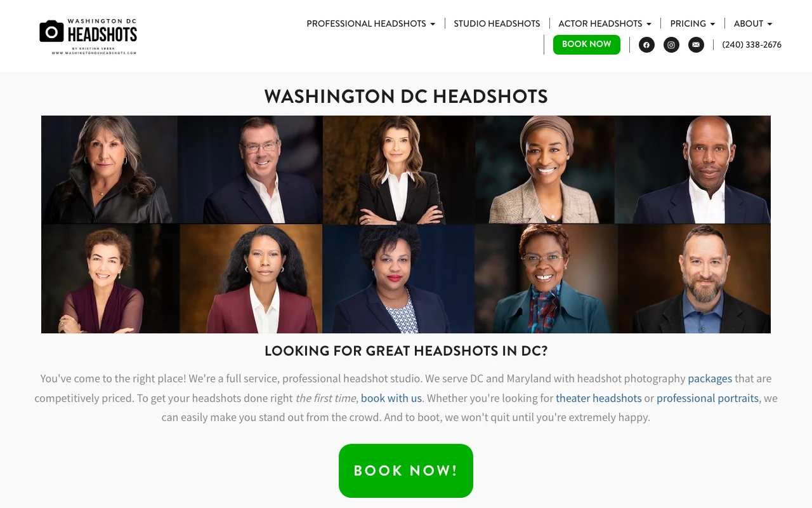Image resolution: width=812 pixels, height=508 pixels.
Task: Open the Studio Headshots menu item
Action: tap(497, 23)
